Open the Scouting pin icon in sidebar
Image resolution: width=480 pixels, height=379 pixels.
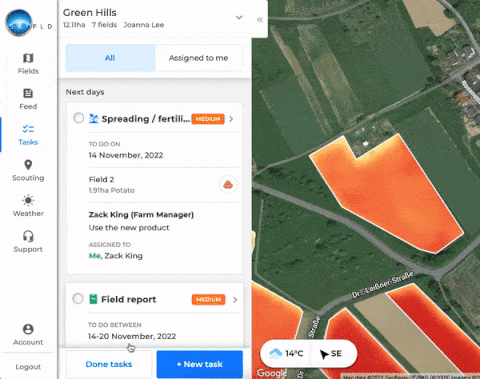[28, 165]
